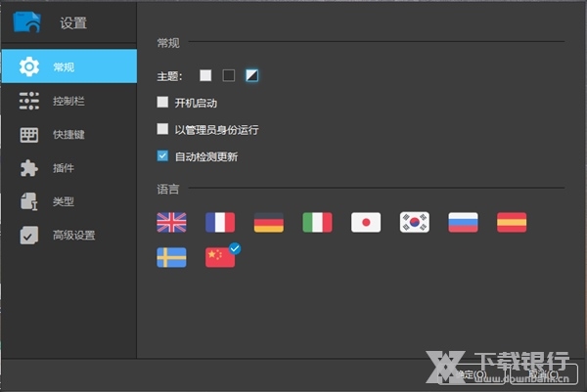This screenshot has width=587, height=392.
Task: Click the 确定(O) button
Action: 471,374
